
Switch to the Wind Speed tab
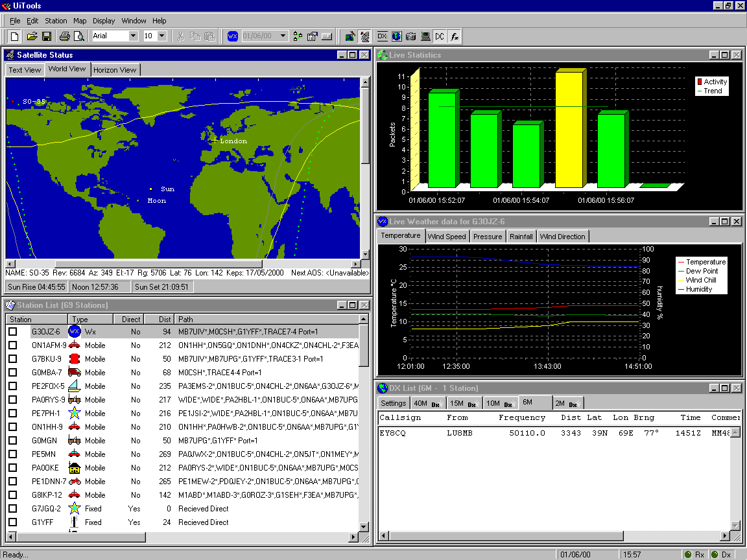446,237
